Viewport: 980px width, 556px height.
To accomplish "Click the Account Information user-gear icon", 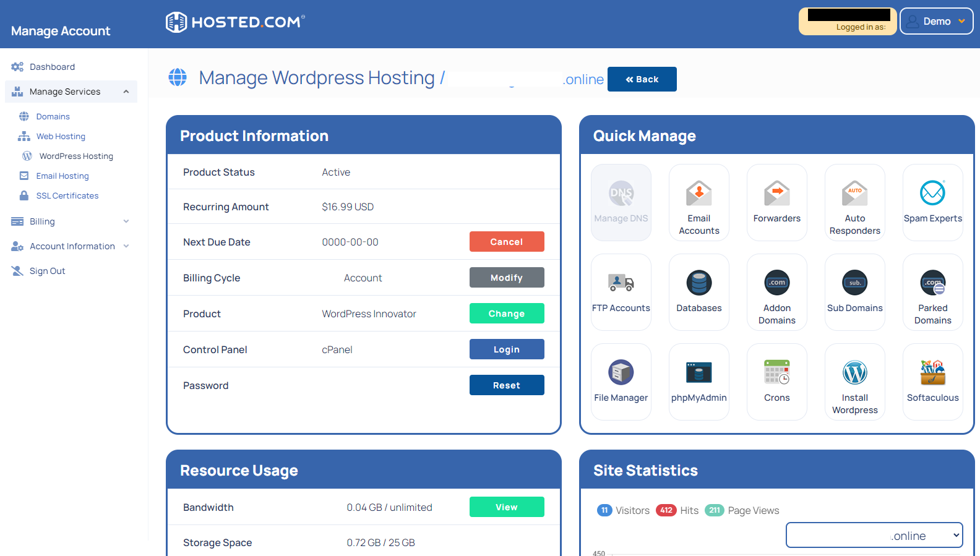I will pos(17,246).
